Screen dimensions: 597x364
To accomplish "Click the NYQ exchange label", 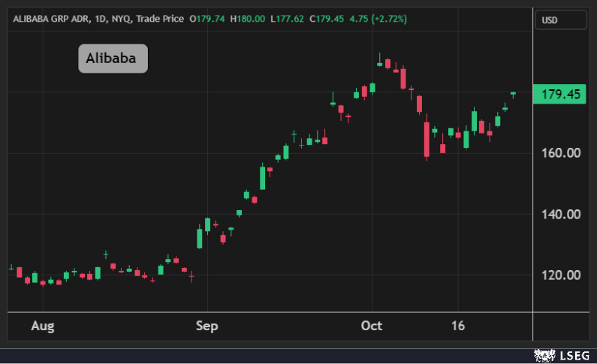I will tap(121, 18).
